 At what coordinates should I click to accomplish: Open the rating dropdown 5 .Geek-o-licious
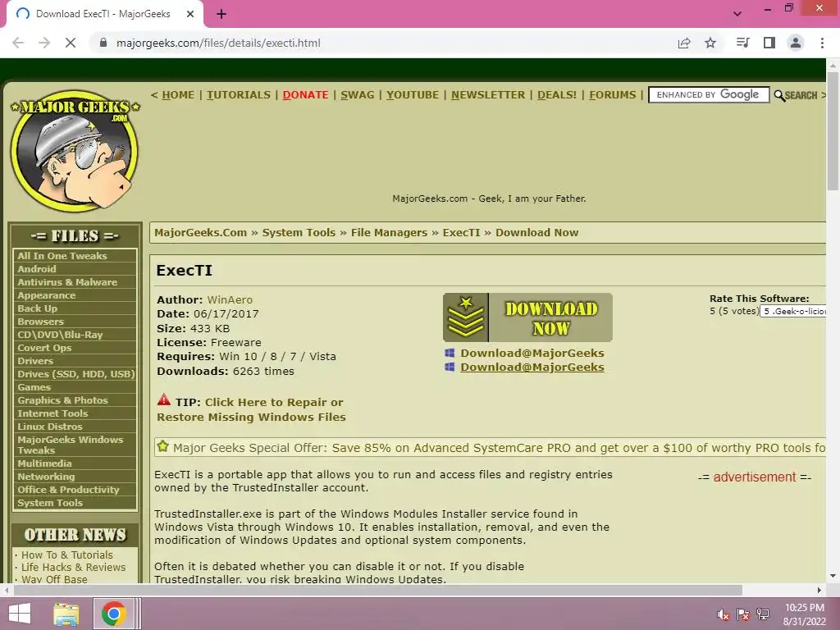(793, 311)
